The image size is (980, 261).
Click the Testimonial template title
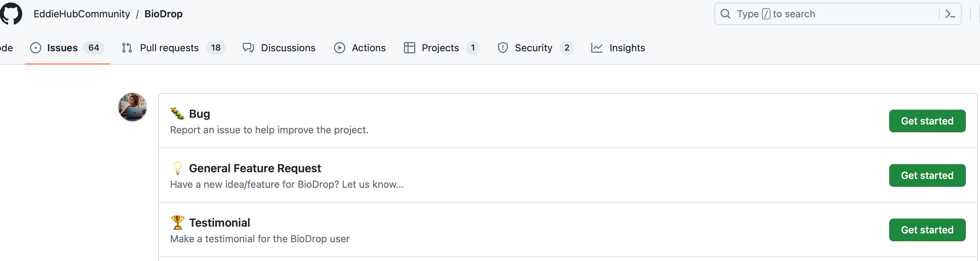(x=219, y=222)
